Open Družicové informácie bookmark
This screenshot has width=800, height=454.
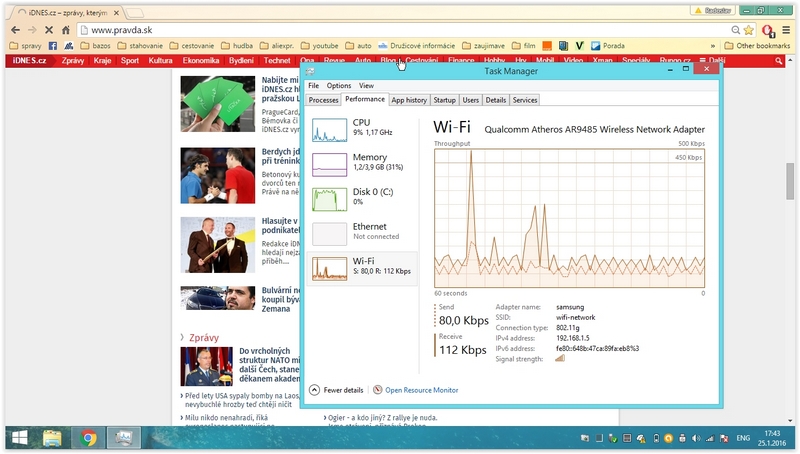[417, 46]
